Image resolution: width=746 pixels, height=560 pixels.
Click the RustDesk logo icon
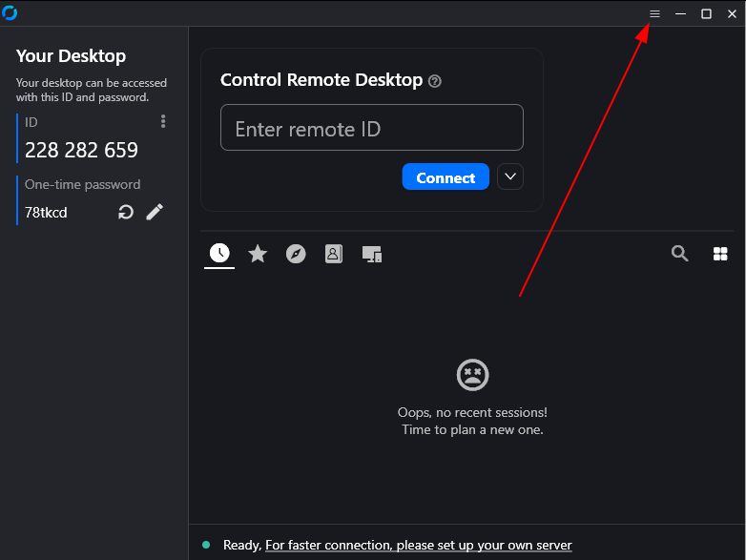click(10, 12)
